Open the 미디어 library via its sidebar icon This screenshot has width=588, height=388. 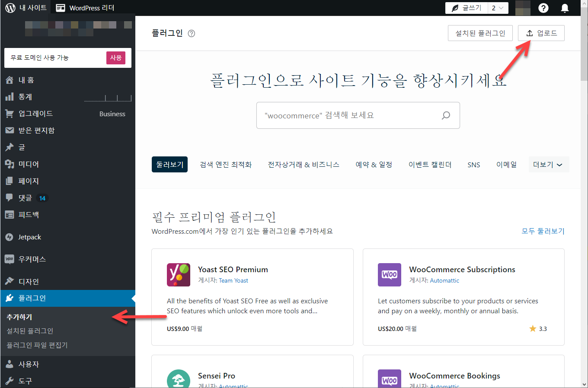(10, 164)
